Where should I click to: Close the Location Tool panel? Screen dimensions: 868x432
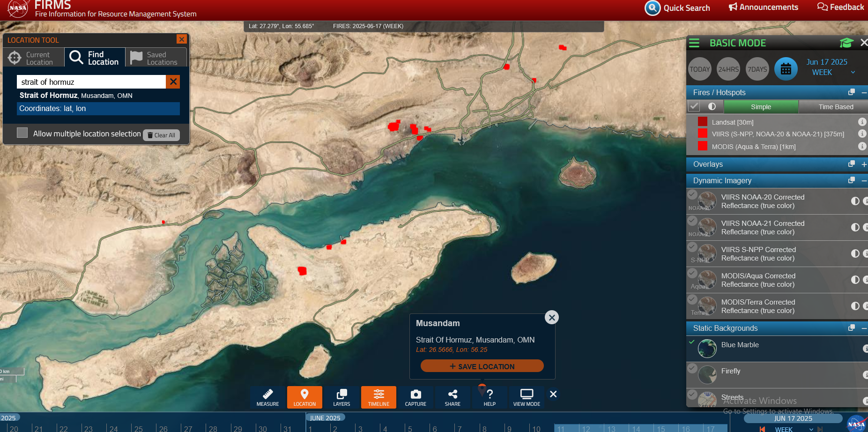[x=181, y=39]
